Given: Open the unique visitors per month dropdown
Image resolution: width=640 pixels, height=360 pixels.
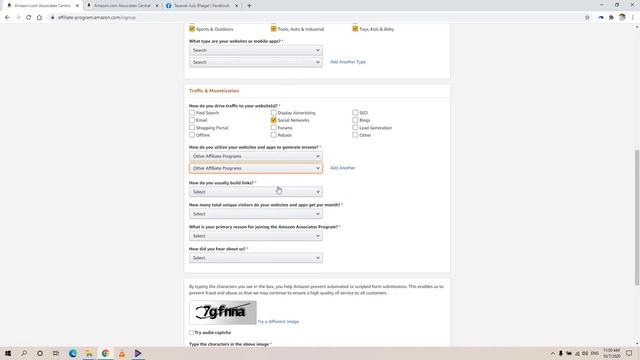Looking at the screenshot, I should [x=256, y=214].
